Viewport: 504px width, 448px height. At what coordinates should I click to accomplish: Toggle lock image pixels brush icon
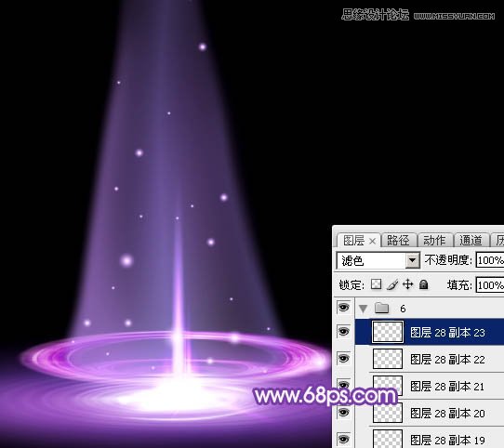click(392, 284)
